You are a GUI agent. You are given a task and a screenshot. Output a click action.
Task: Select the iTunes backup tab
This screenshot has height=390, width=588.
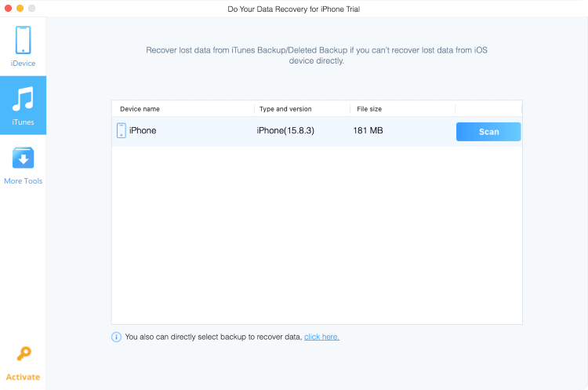tap(23, 105)
